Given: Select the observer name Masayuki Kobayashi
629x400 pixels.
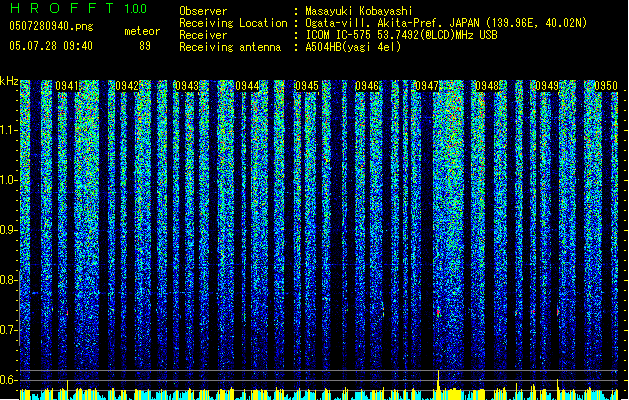Looking at the screenshot, I should point(358,11).
